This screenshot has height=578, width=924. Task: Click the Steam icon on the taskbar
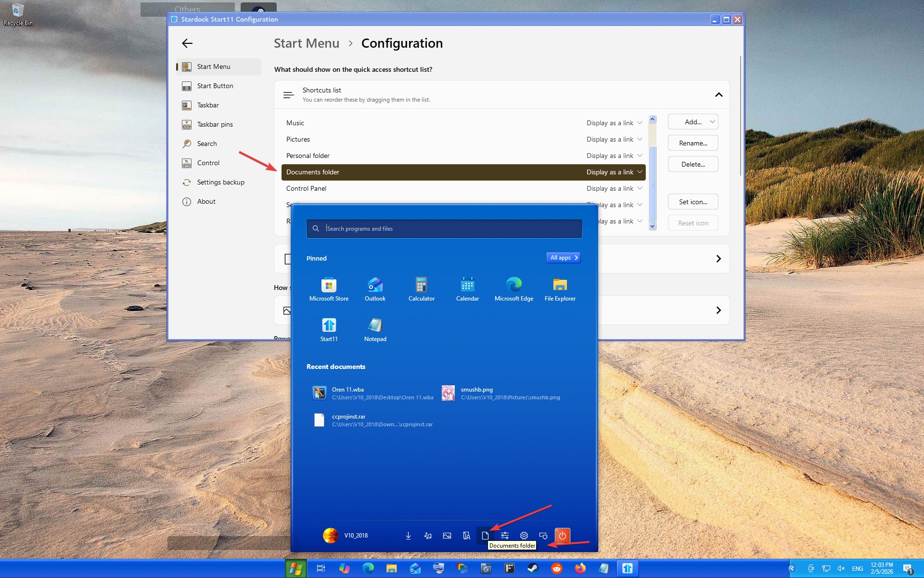tap(533, 568)
